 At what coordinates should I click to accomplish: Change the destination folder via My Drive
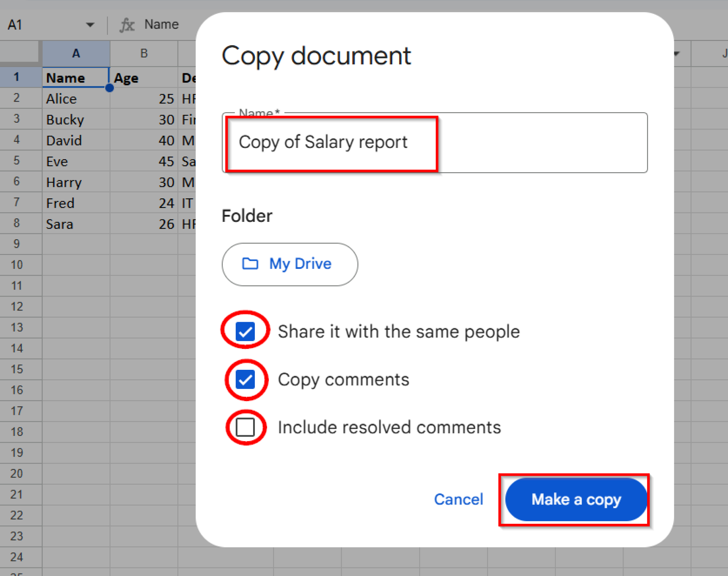(289, 263)
